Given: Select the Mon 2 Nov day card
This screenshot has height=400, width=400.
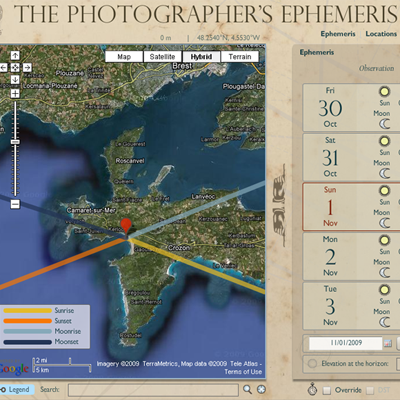Looking at the screenshot, I should point(351,256).
